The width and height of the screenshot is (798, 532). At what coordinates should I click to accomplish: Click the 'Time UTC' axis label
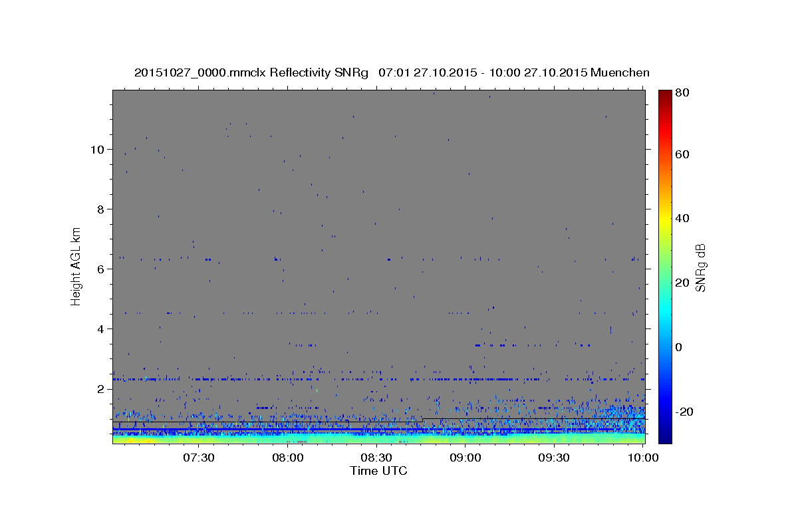378,471
